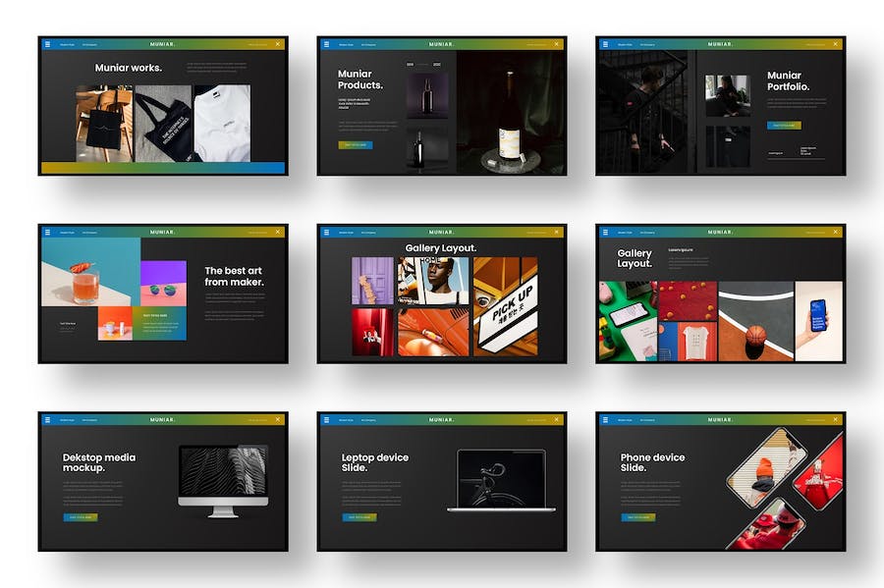Open hamburger menu on center Gallery Layout slide
The height and width of the screenshot is (588, 884).
[x=326, y=233]
